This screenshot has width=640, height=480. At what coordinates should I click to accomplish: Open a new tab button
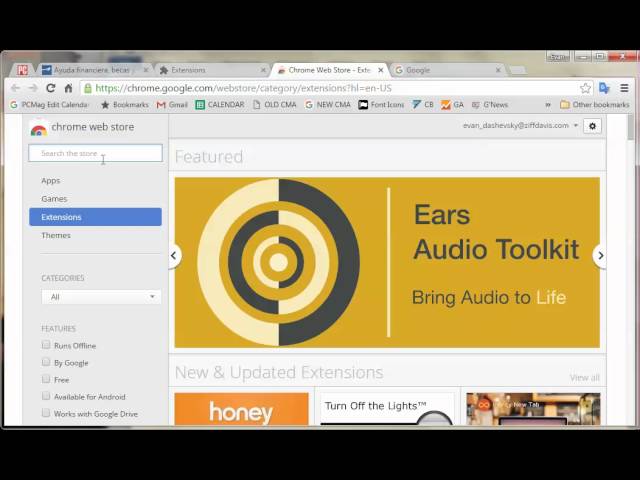[518, 70]
